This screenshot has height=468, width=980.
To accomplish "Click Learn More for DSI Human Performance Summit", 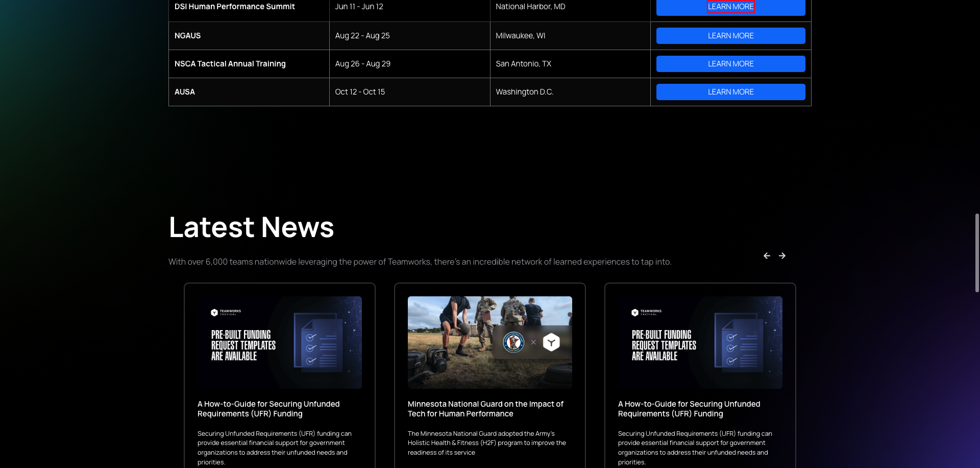I will click(730, 7).
